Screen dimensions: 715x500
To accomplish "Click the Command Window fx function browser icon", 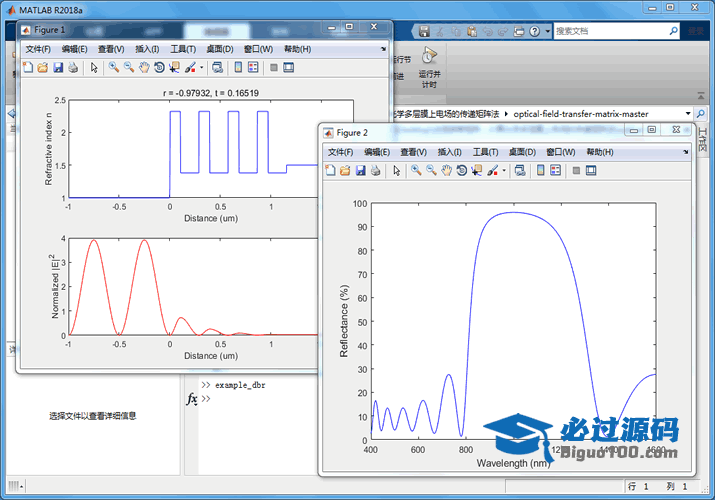I will (x=192, y=399).
